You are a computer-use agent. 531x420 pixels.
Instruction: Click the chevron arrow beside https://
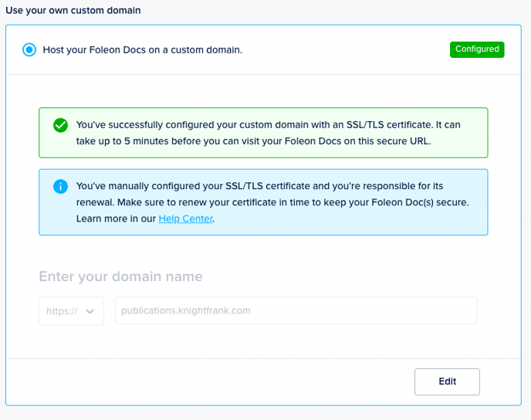pos(90,311)
